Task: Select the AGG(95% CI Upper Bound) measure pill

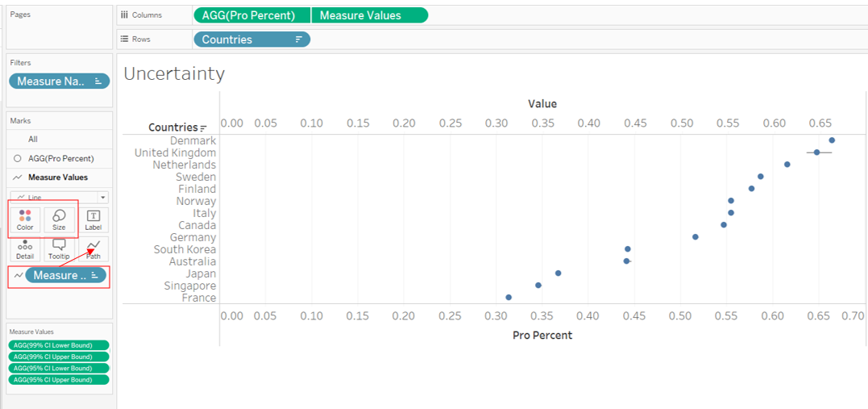Action: tap(58, 379)
